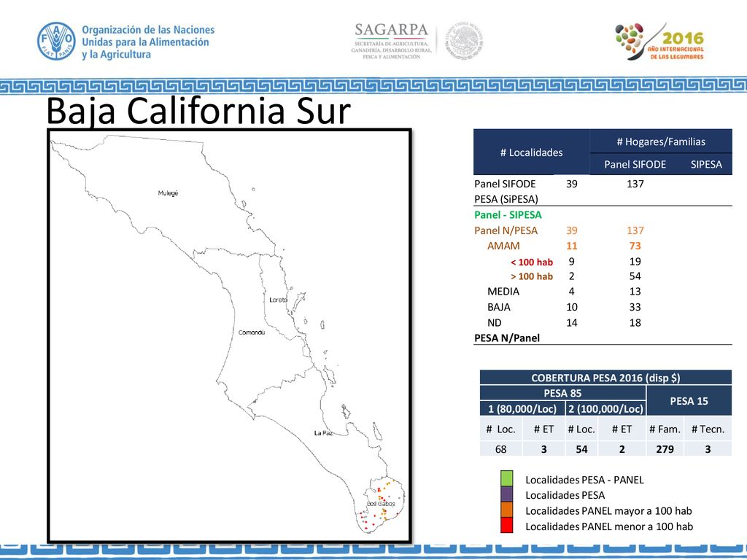
Task: Click the "MEDIA" row label
Action: tap(503, 292)
